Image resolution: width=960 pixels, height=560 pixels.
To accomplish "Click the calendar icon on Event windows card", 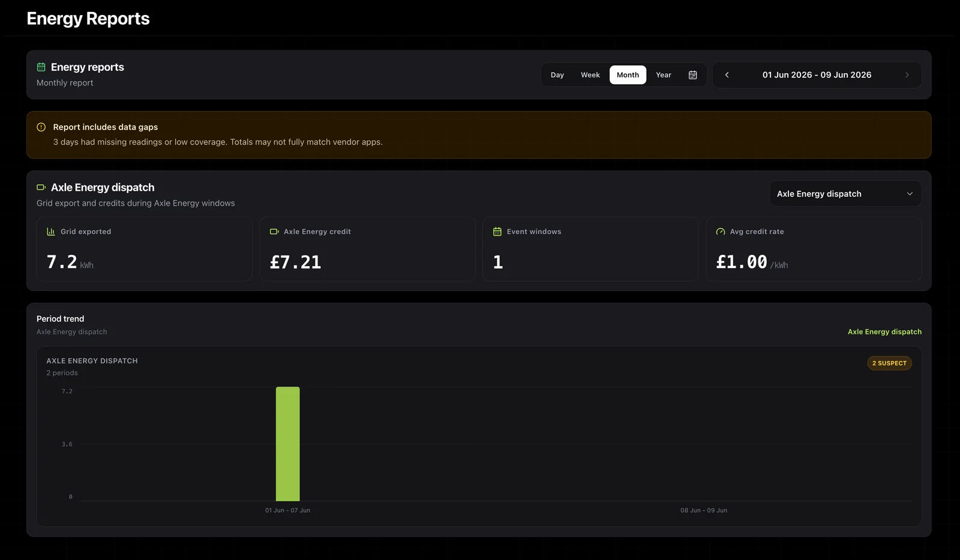I will (x=497, y=231).
